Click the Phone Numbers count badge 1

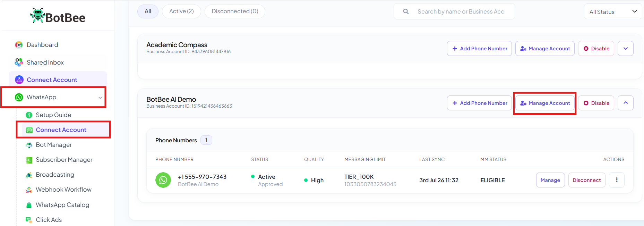tap(206, 140)
